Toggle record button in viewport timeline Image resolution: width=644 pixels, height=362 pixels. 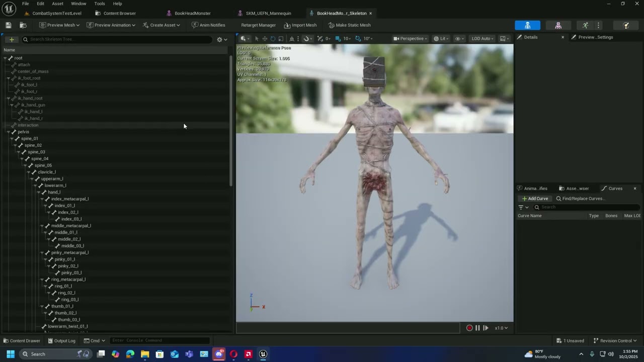coord(469,328)
